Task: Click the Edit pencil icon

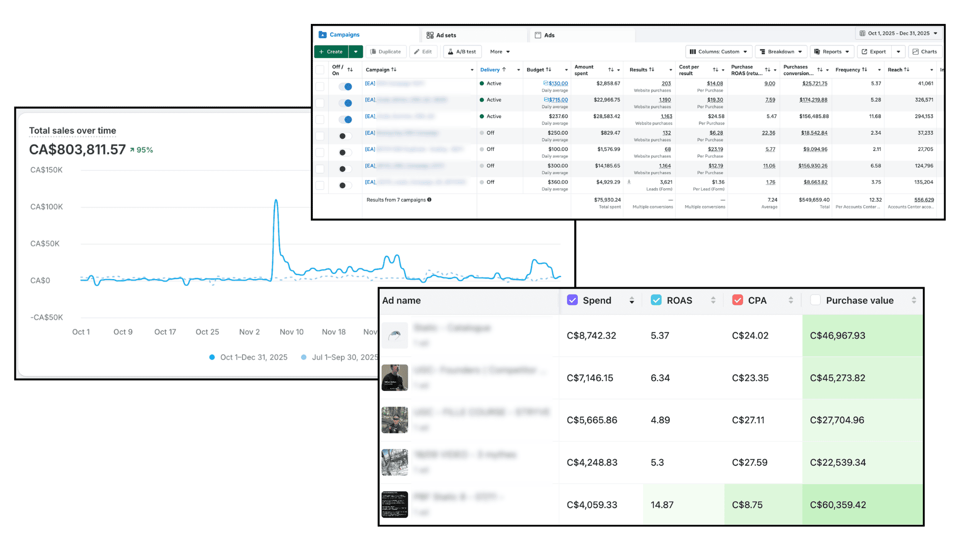Action: tap(417, 52)
